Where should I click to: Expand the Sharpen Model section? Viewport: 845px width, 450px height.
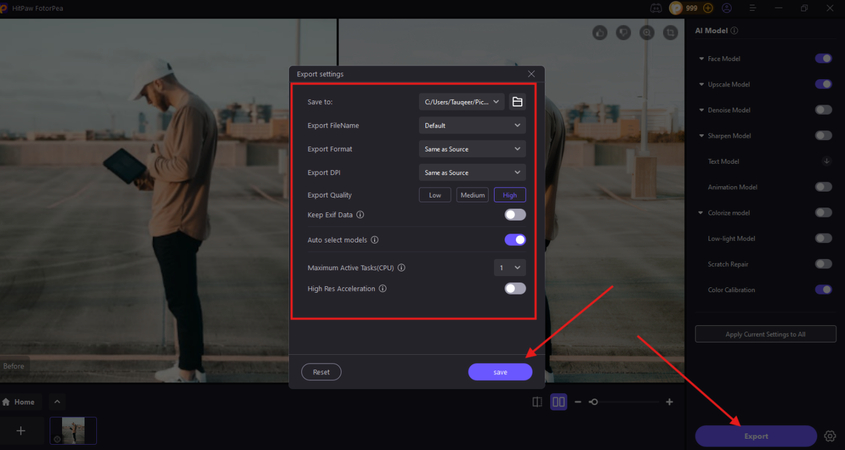tap(701, 136)
